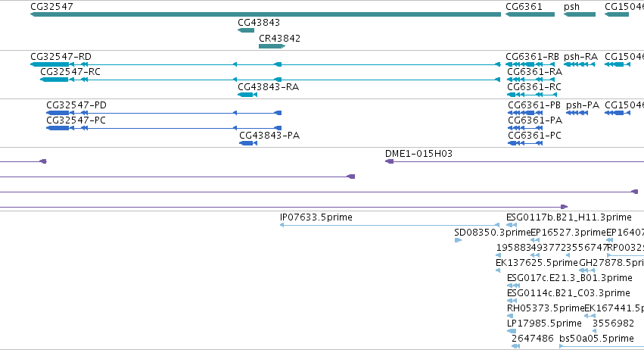
Task: Select EST ESG0114c.B21_C03.3prime
Action: click(x=512, y=301)
